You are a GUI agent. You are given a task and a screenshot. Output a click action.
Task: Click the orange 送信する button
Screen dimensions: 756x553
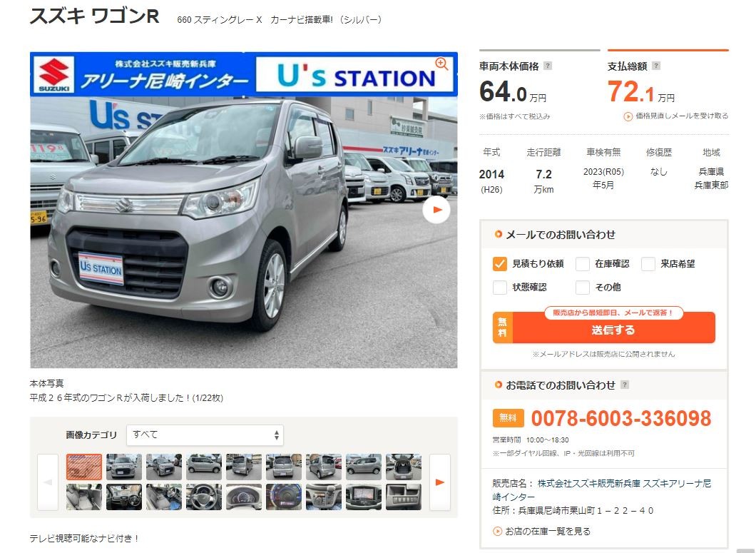(x=603, y=330)
